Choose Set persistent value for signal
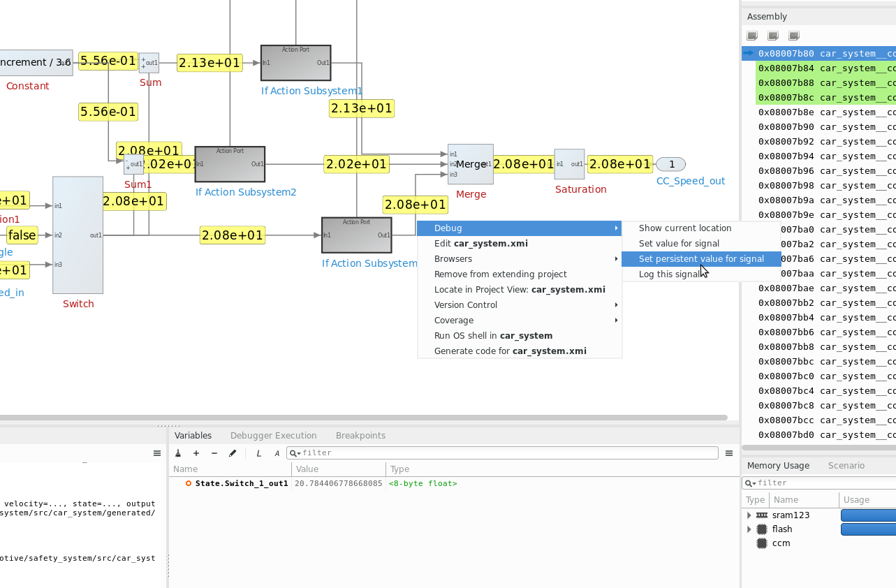896x588 pixels. tap(701, 259)
